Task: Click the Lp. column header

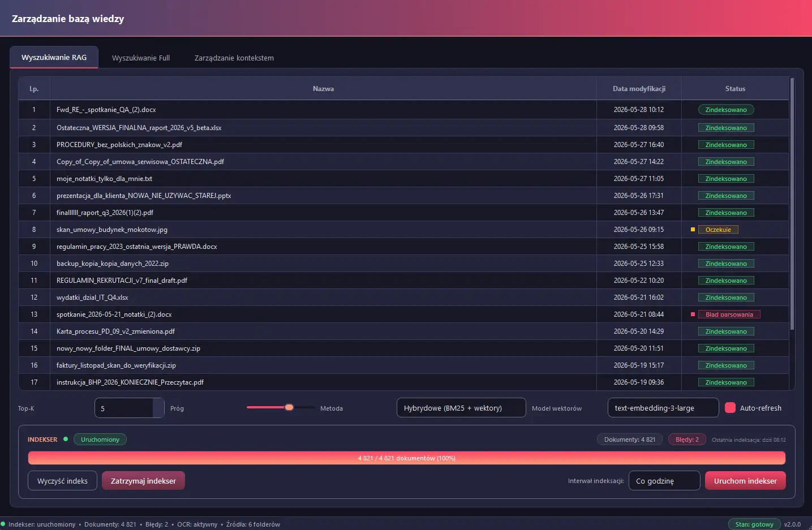Action: (x=34, y=89)
